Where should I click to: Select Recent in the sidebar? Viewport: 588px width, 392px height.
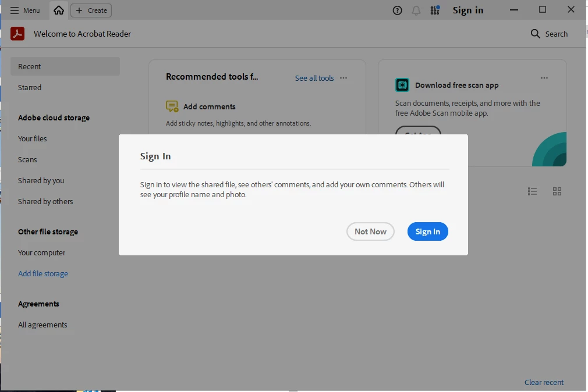65,66
